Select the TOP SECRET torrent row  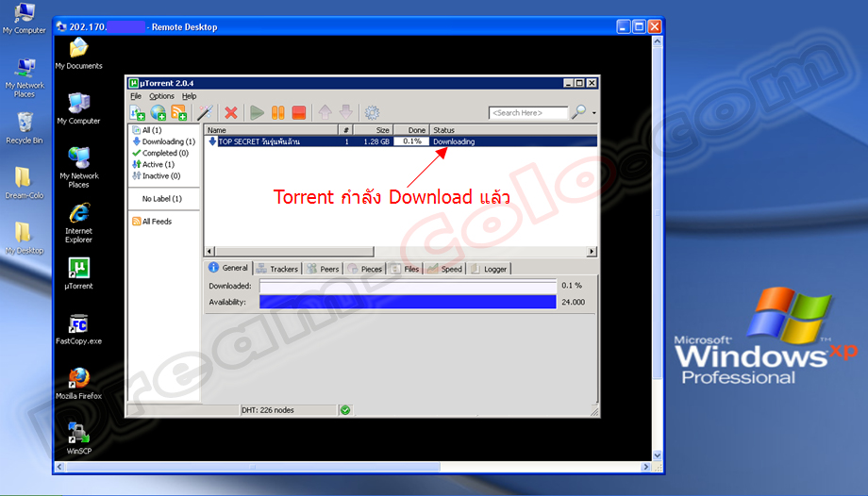[x=401, y=141]
